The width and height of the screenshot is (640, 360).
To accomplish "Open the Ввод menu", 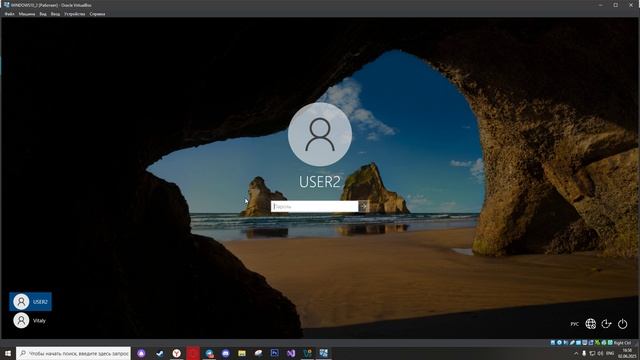I will click(55, 14).
